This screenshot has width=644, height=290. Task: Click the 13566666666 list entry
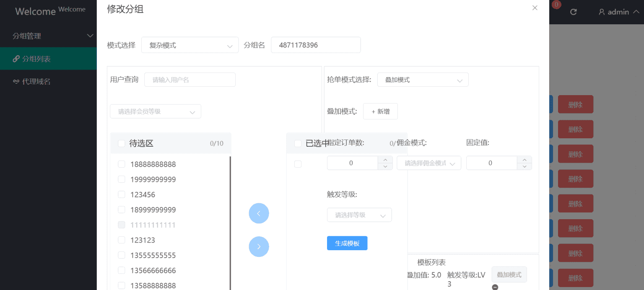click(153, 270)
